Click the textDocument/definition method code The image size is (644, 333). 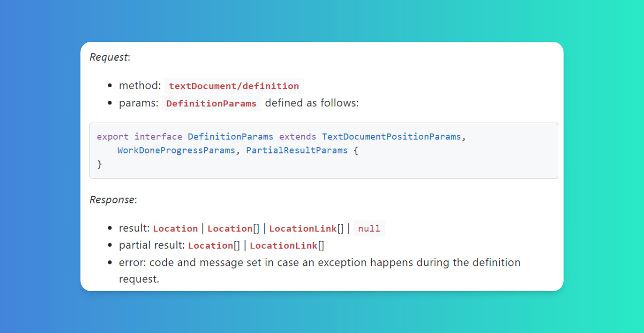coord(233,86)
